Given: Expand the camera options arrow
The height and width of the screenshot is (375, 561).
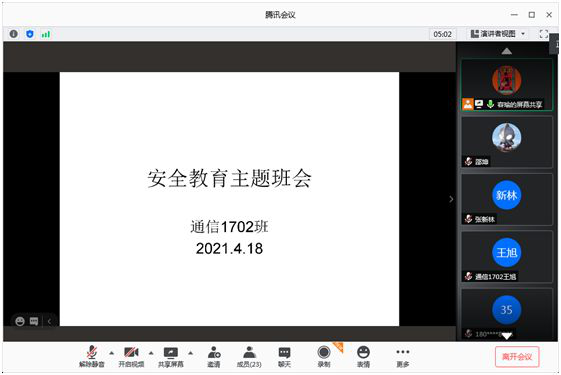Looking at the screenshot, I should [x=151, y=353].
